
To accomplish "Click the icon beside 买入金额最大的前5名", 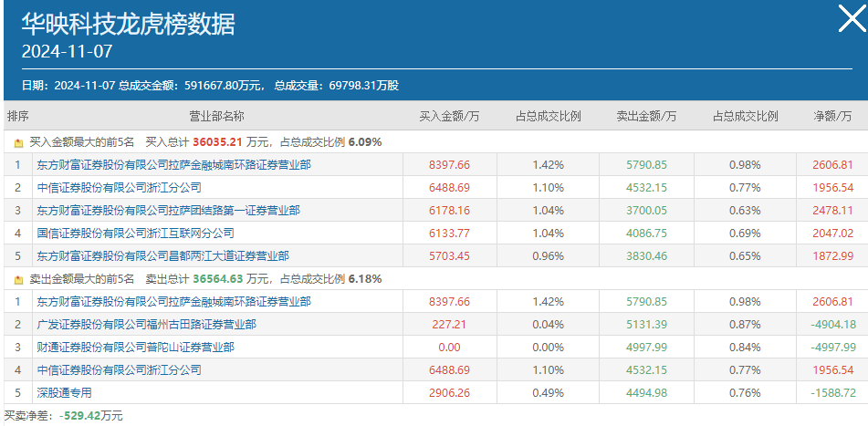I will (x=18, y=143).
